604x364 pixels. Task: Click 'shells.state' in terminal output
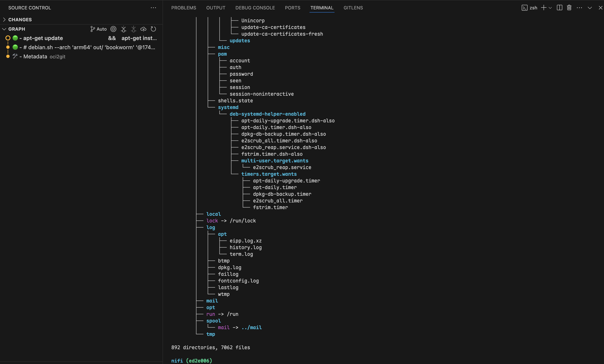point(235,101)
